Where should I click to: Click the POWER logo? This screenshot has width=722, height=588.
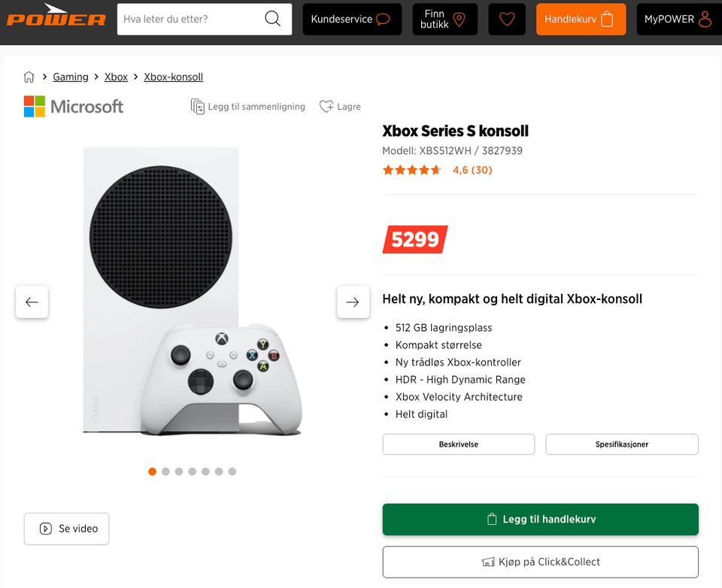pyautogui.click(x=56, y=17)
